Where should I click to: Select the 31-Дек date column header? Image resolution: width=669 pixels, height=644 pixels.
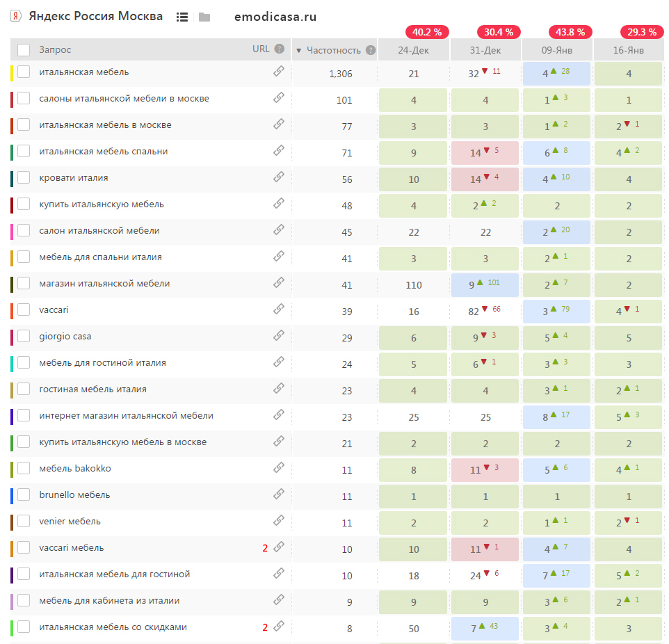(485, 50)
